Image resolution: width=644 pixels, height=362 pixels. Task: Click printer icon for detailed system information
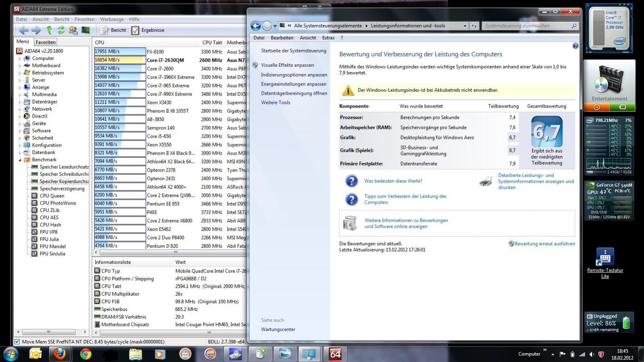tap(486, 181)
